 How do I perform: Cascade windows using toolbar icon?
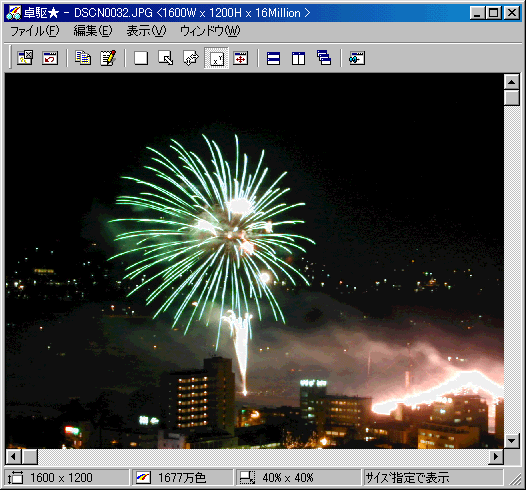pyautogui.click(x=324, y=58)
